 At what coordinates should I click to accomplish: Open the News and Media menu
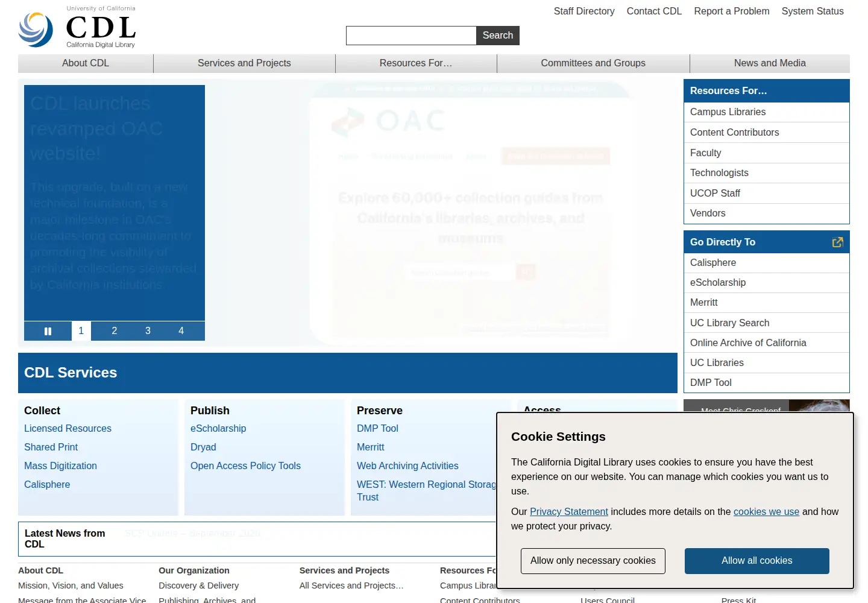770,63
